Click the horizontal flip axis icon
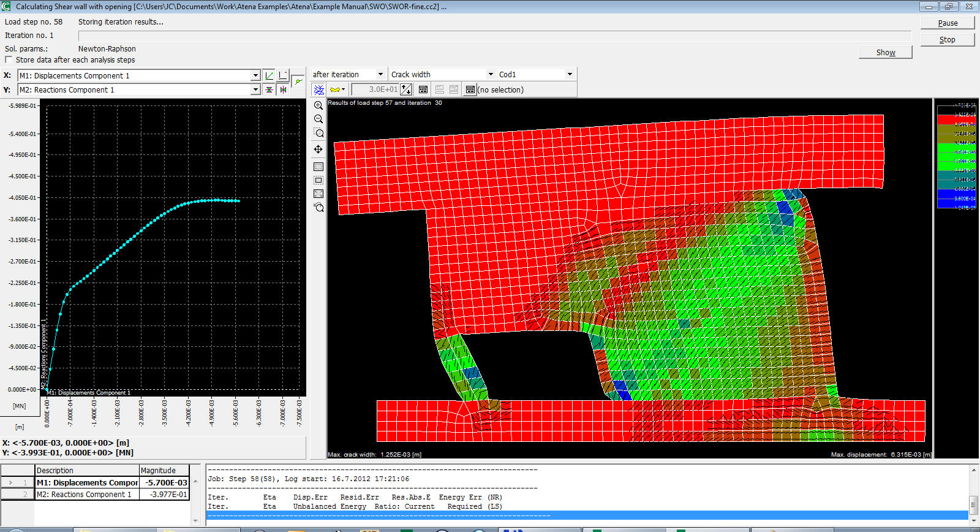This screenshot has width=980, height=532. (x=283, y=89)
